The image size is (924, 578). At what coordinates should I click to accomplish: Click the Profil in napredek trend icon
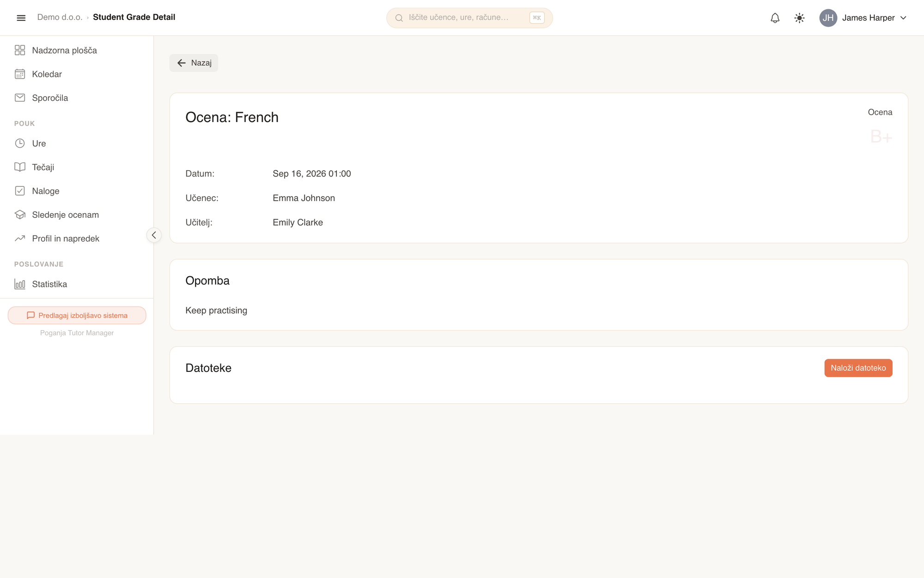[x=20, y=238]
